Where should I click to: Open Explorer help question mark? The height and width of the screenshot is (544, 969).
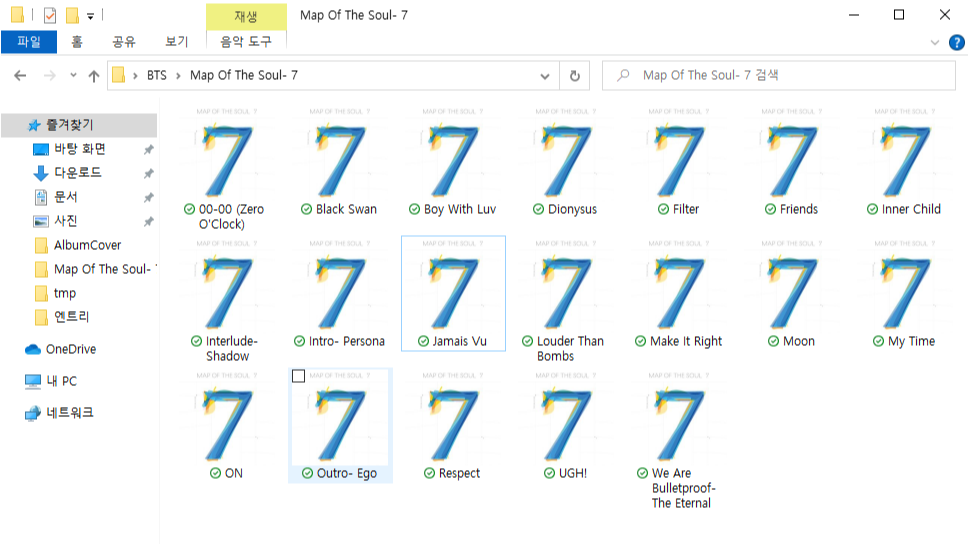pos(957,43)
